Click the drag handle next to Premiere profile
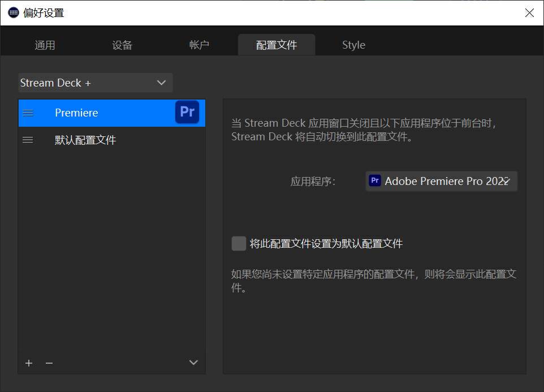The height and width of the screenshot is (392, 544). point(28,113)
